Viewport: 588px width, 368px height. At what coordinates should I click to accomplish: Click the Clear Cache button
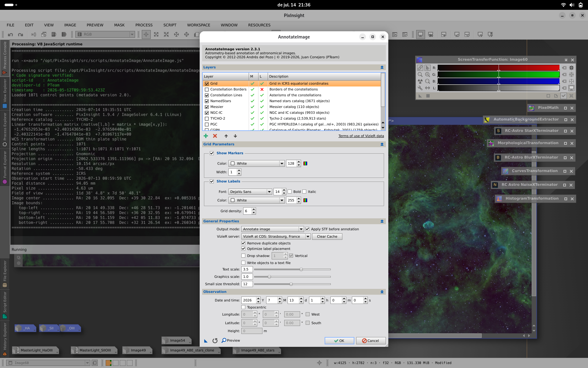point(327,236)
